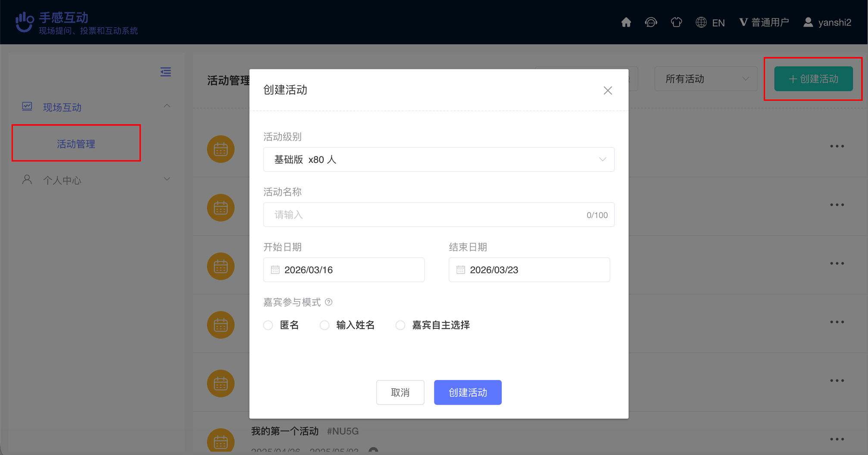Open the customer support headset icon
Image resolution: width=868 pixels, height=455 pixels.
[x=651, y=22]
